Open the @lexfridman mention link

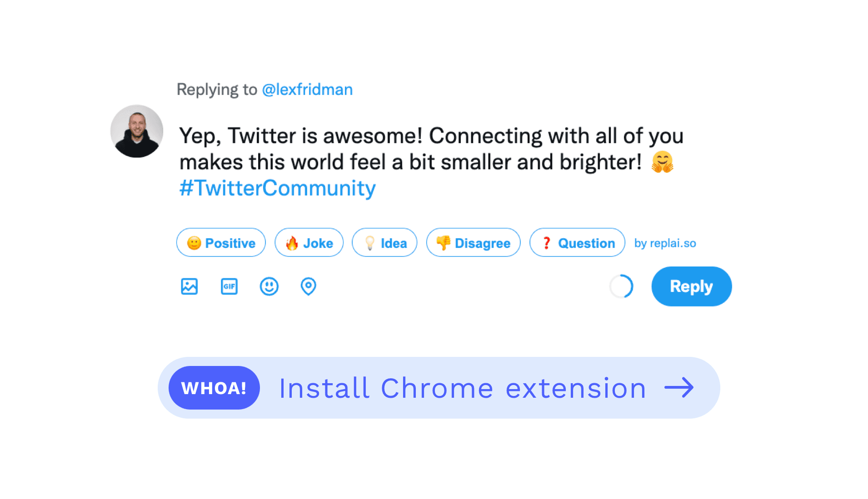click(x=307, y=89)
